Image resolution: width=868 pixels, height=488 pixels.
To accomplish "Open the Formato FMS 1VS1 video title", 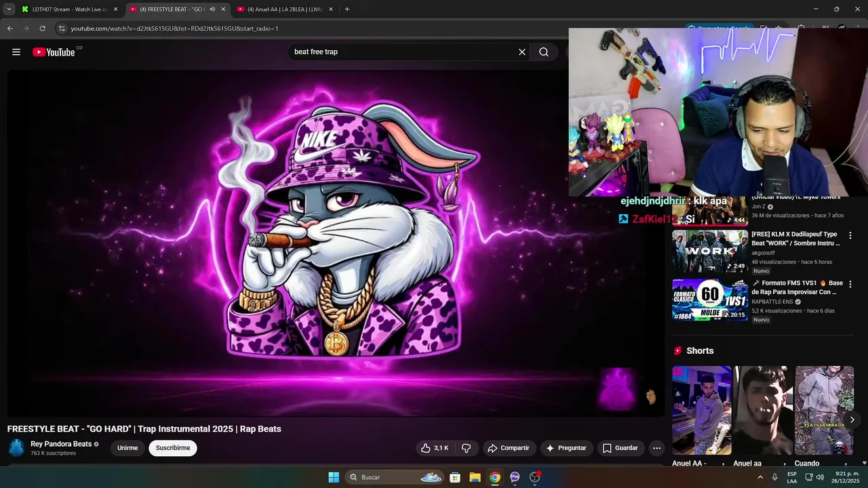I will (x=797, y=287).
